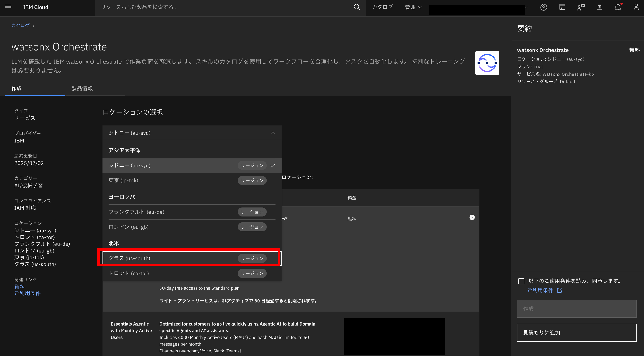644x356 pixels.
Task: Open the hamburger navigation menu
Action: pyautogui.click(x=8, y=7)
